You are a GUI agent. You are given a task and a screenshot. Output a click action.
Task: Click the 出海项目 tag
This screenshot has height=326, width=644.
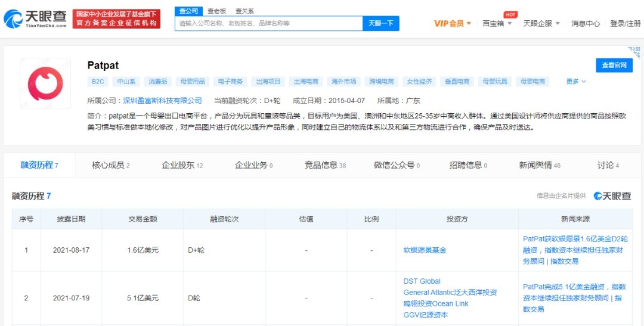[x=268, y=81]
